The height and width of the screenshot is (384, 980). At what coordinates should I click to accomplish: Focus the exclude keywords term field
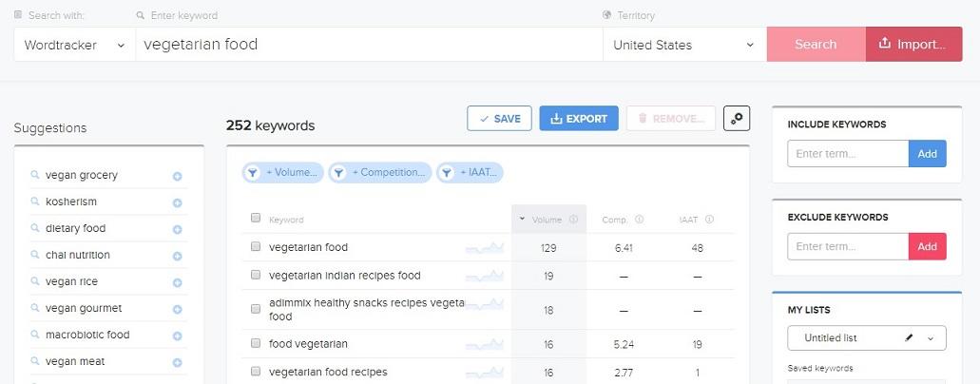tap(848, 246)
